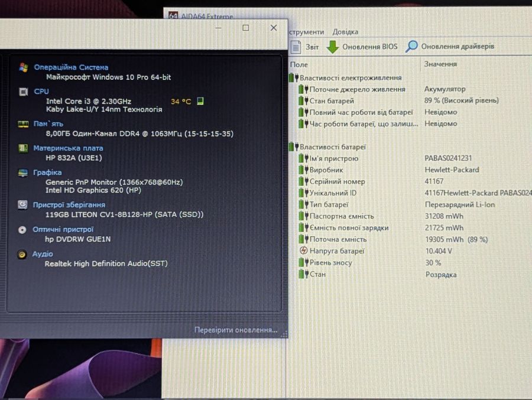Select the design capacity value 31208 mWh

tap(444, 216)
